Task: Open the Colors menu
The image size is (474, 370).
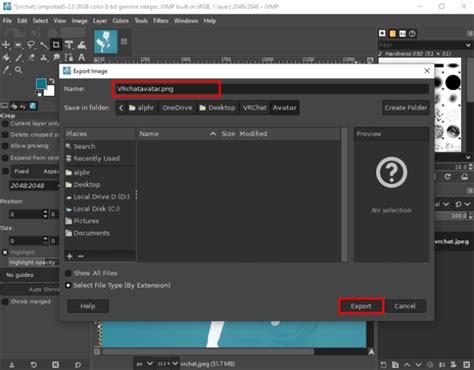Action: pyautogui.click(x=120, y=21)
